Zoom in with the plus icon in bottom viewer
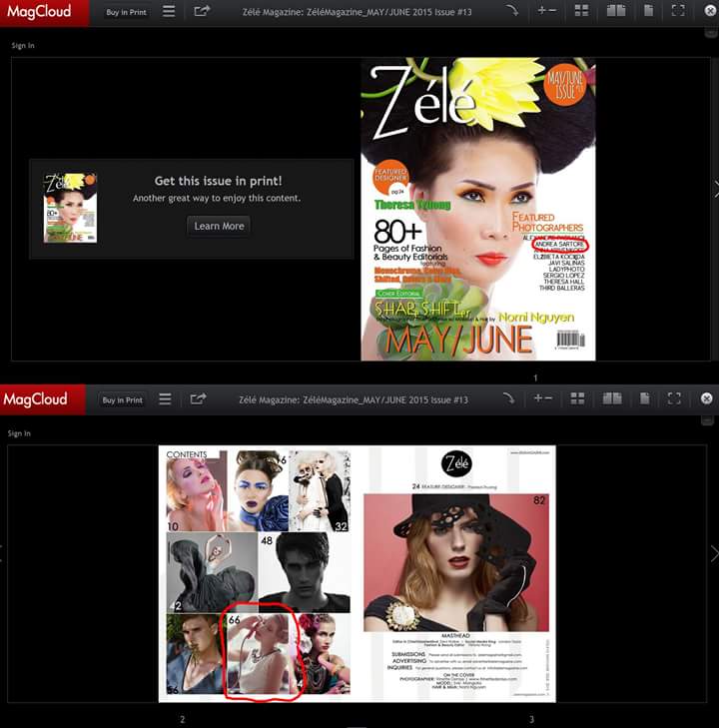This screenshot has height=728, width=719. [x=537, y=398]
